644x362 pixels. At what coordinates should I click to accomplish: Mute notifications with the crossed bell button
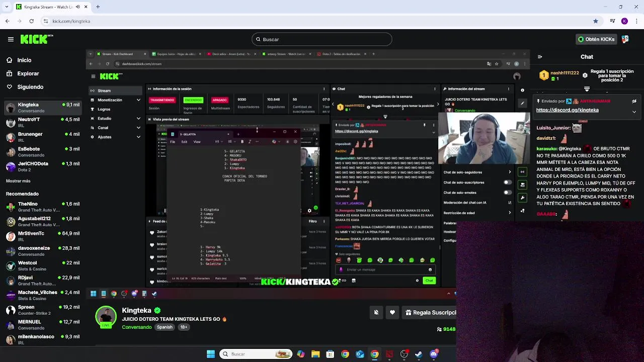click(376, 312)
